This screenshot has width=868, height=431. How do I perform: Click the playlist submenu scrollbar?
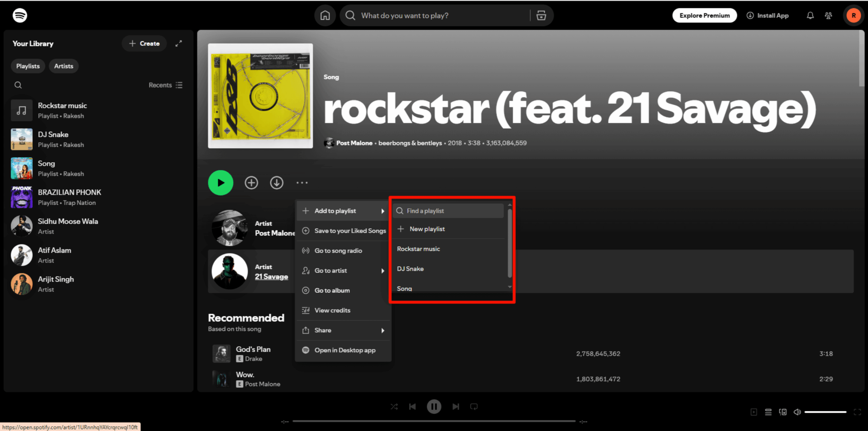pyautogui.click(x=510, y=243)
